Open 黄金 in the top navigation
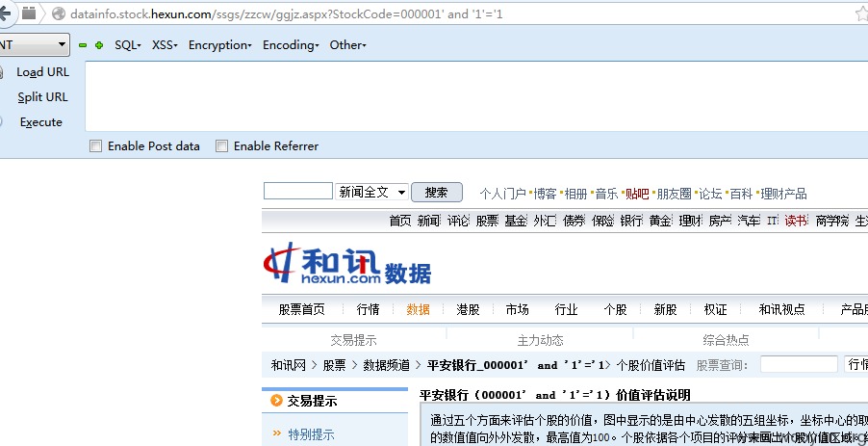 (x=660, y=221)
